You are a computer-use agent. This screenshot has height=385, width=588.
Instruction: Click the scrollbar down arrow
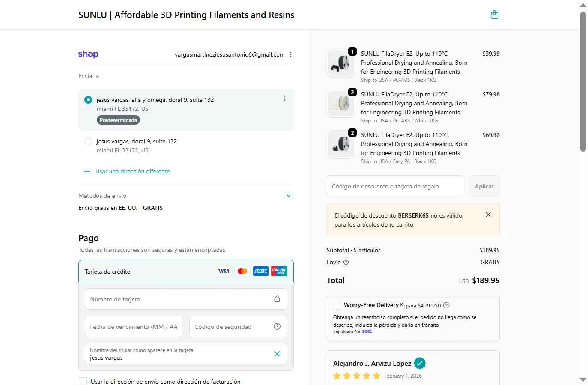(x=583, y=380)
